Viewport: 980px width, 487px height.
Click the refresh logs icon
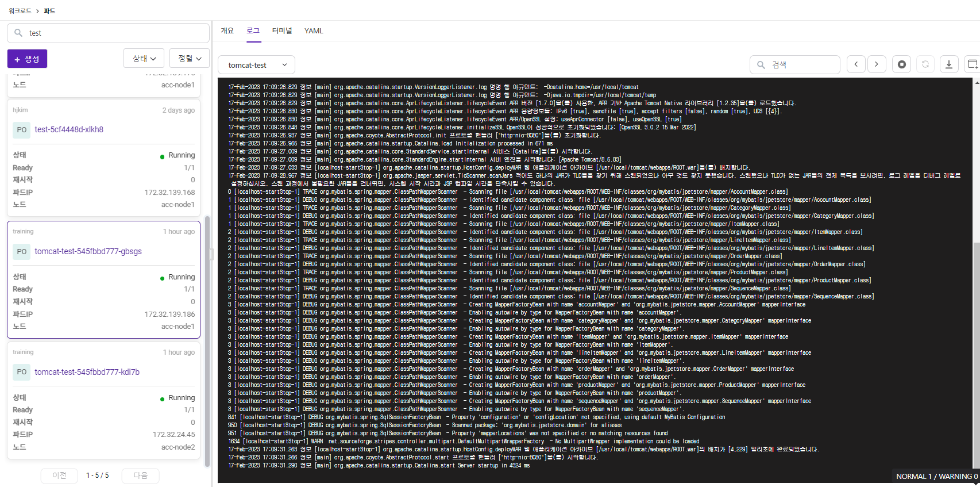click(925, 64)
